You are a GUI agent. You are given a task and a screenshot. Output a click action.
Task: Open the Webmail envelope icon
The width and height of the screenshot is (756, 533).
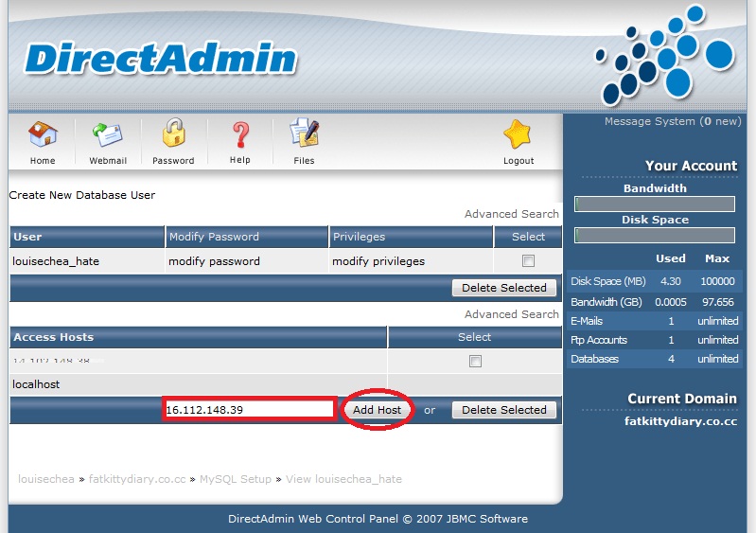coord(108,134)
